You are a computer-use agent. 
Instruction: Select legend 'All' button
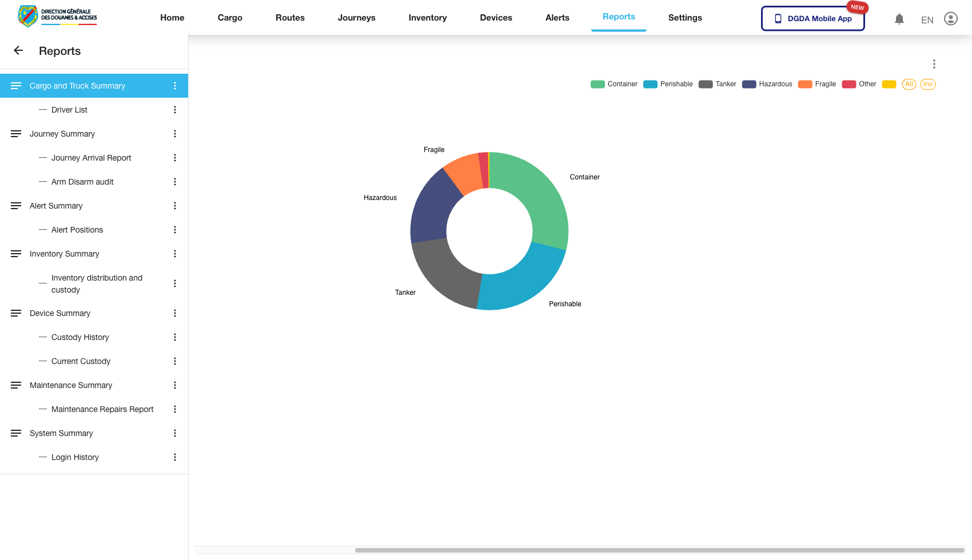tap(909, 84)
